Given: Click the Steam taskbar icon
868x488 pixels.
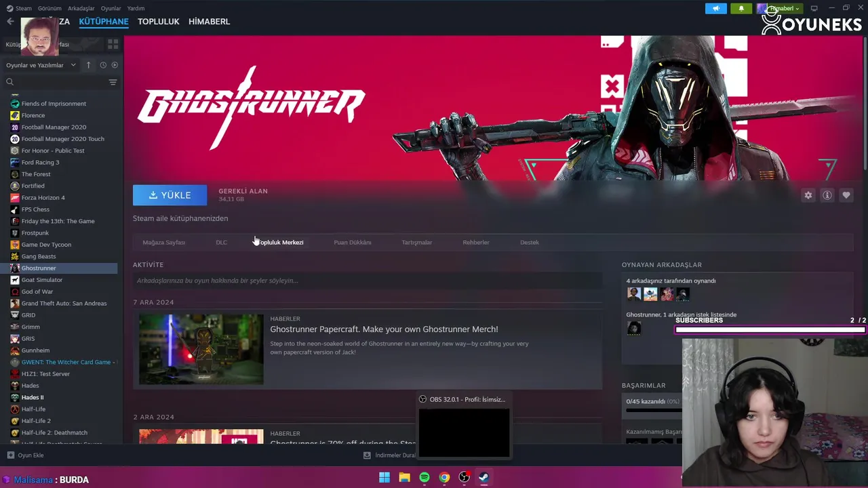Looking at the screenshot, I should (484, 477).
